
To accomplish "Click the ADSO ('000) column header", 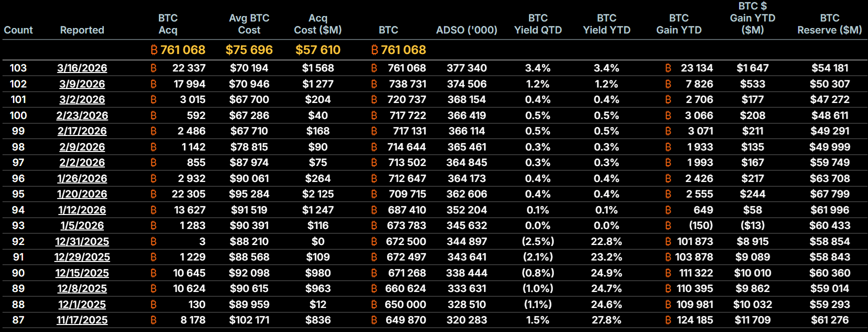I will (x=466, y=30).
